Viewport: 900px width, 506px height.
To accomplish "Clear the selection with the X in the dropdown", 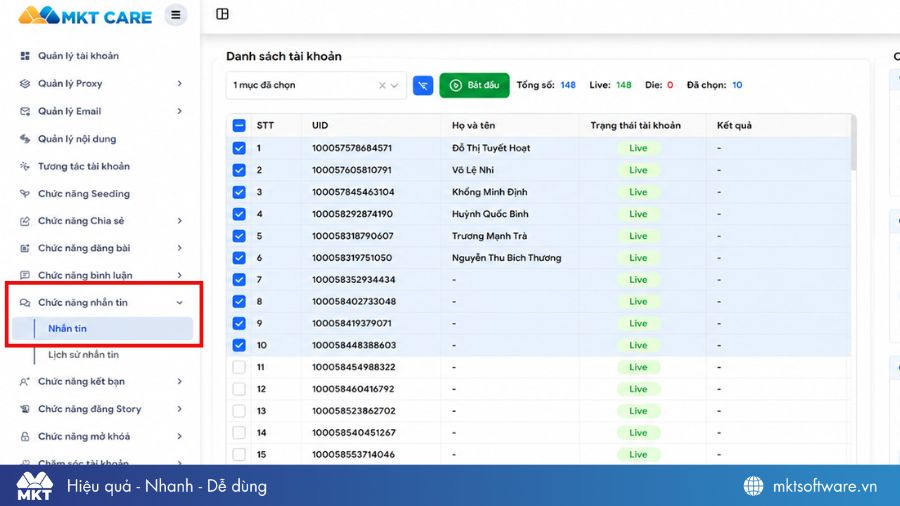I will coord(382,85).
